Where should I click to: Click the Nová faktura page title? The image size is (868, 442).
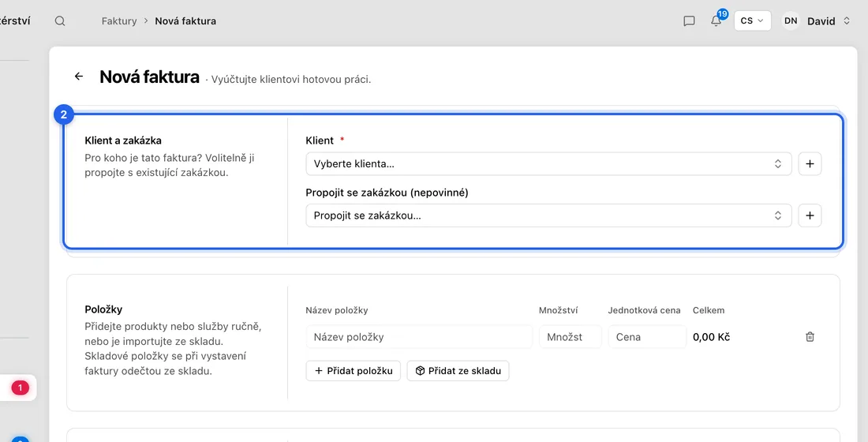point(149,77)
